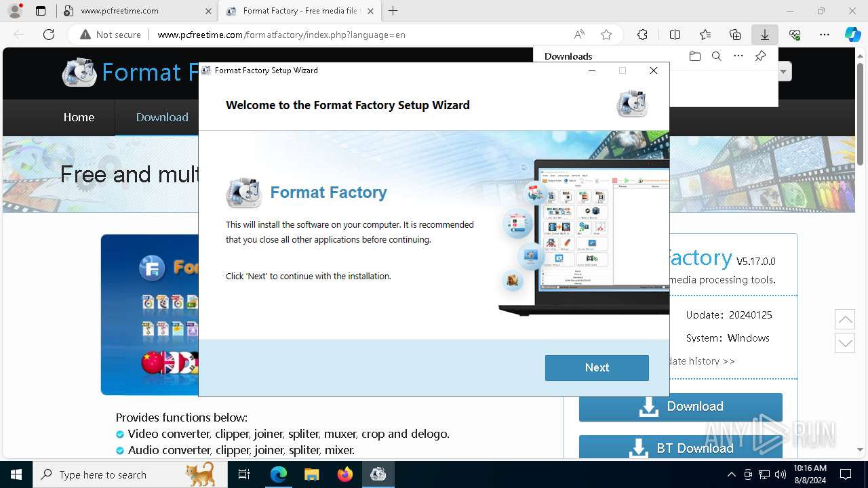868x488 pixels.
Task: Click the taskbar search box
Action: [130, 474]
